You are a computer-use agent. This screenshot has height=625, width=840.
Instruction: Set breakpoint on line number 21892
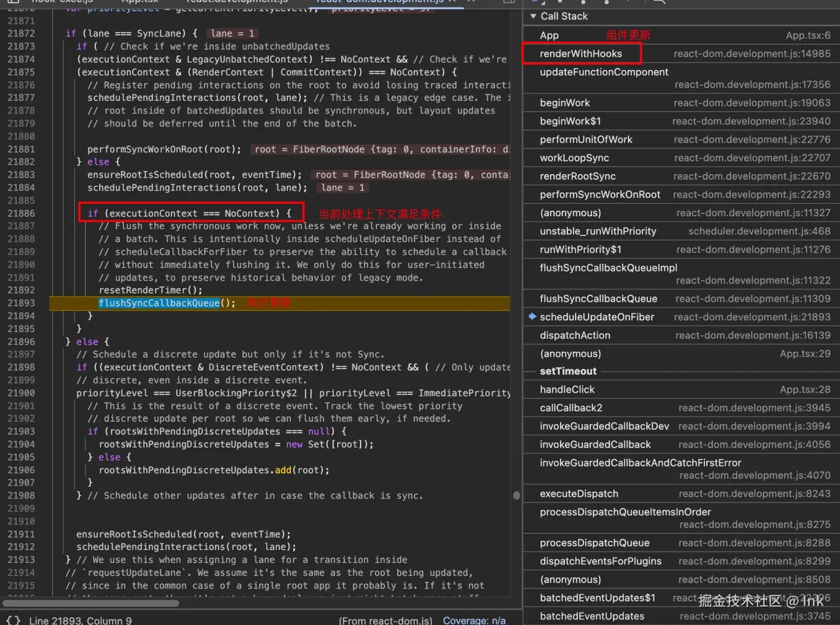coord(21,290)
